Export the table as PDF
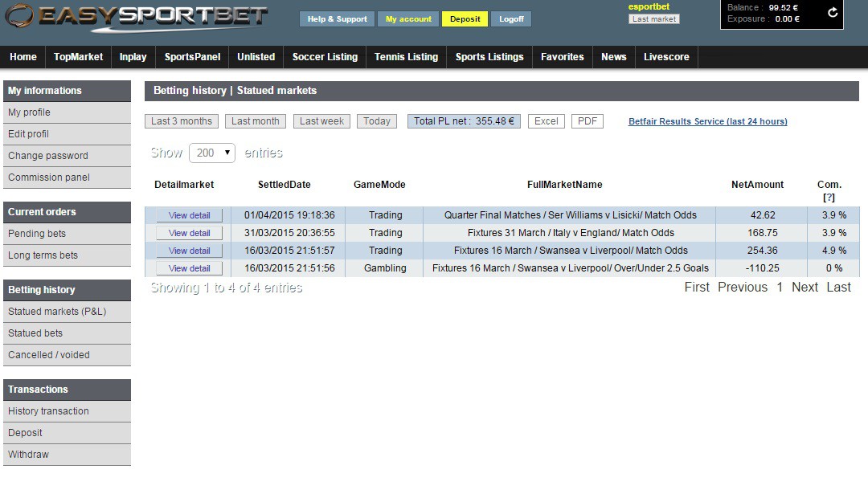Image resolution: width=868 pixels, height=498 pixels. [x=588, y=121]
